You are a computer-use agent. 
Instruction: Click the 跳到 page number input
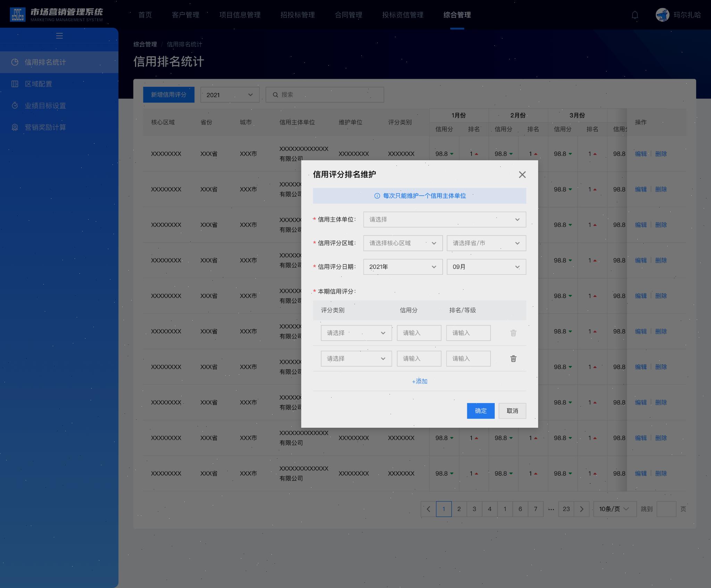[667, 509]
